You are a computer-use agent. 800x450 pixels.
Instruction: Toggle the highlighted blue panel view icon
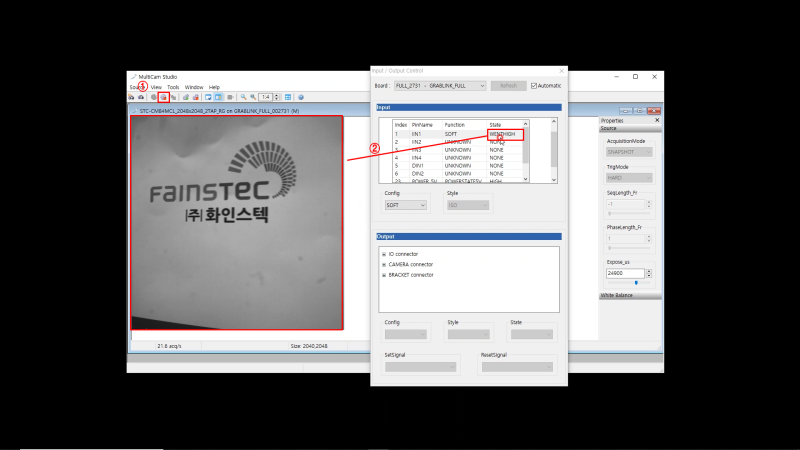coord(218,97)
